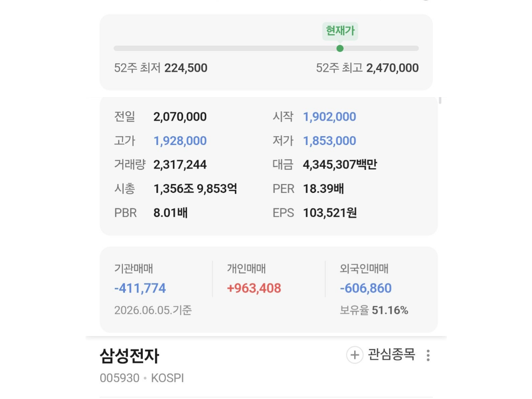This screenshot has width=532, height=399.
Task: Click the green 현재가 marker dot
Action: [x=340, y=48]
